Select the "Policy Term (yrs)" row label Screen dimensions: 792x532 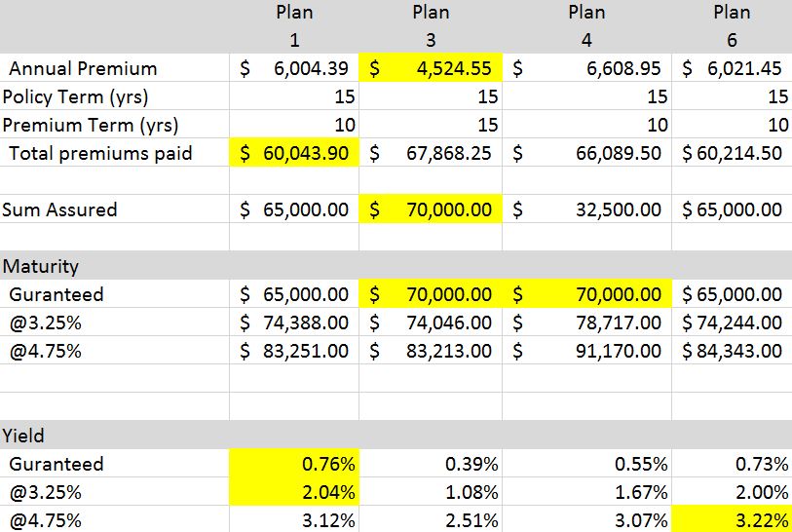coord(76,96)
